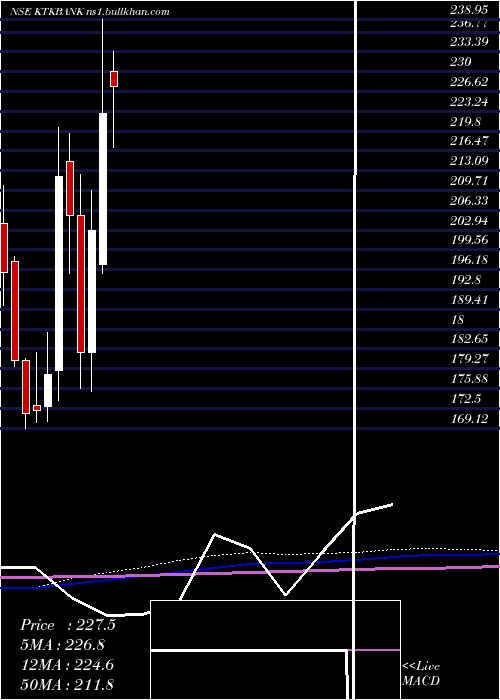Select the tall white candlestick topping near 223
Image resolution: width=500 pixels, height=700 pixels.
point(103,189)
